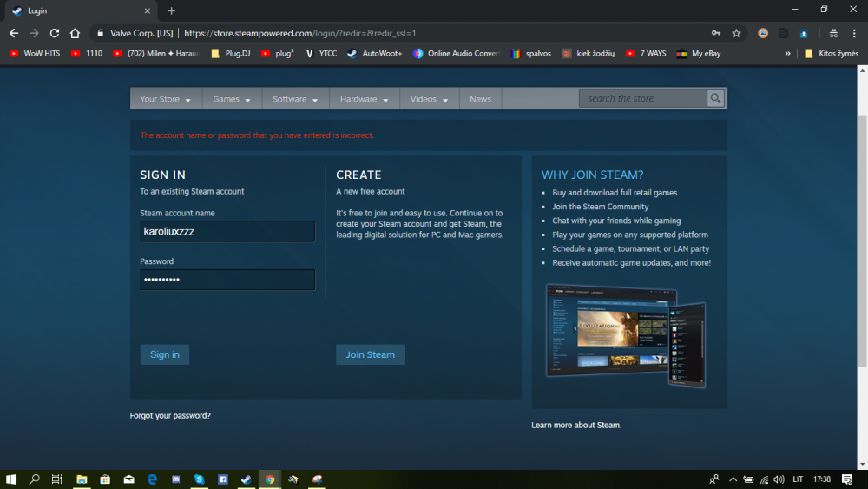Open the network Wi-Fi tray icon
The width and height of the screenshot is (868, 489).
764,479
